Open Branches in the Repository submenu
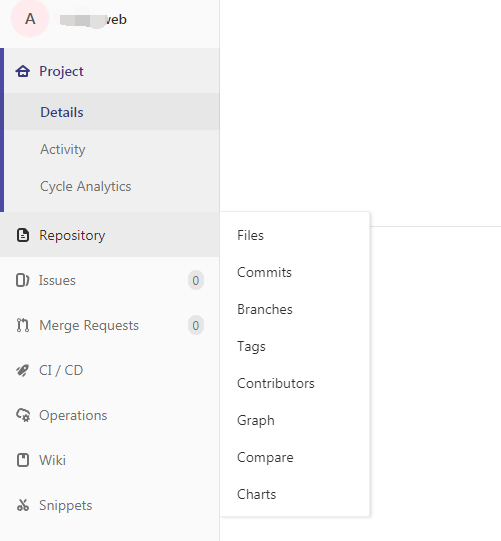The width and height of the screenshot is (501, 541). [265, 309]
